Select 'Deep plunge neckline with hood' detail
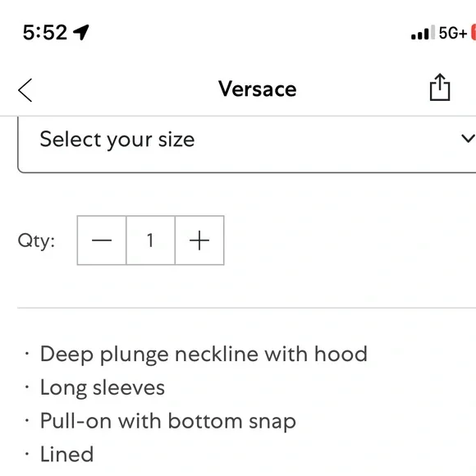This screenshot has height=476, width=476. (x=204, y=354)
